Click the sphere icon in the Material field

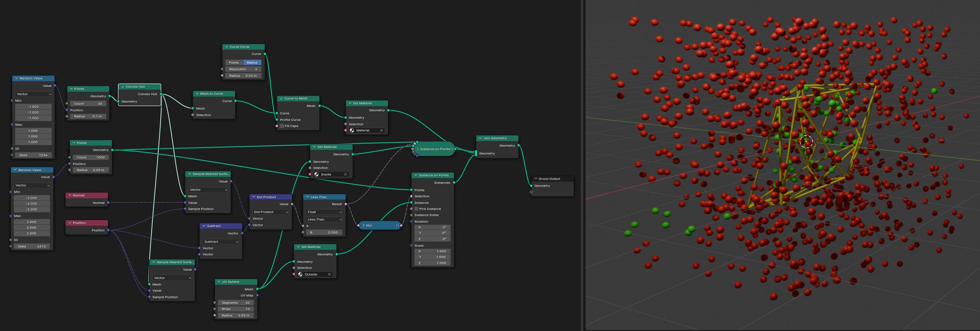[x=352, y=130]
